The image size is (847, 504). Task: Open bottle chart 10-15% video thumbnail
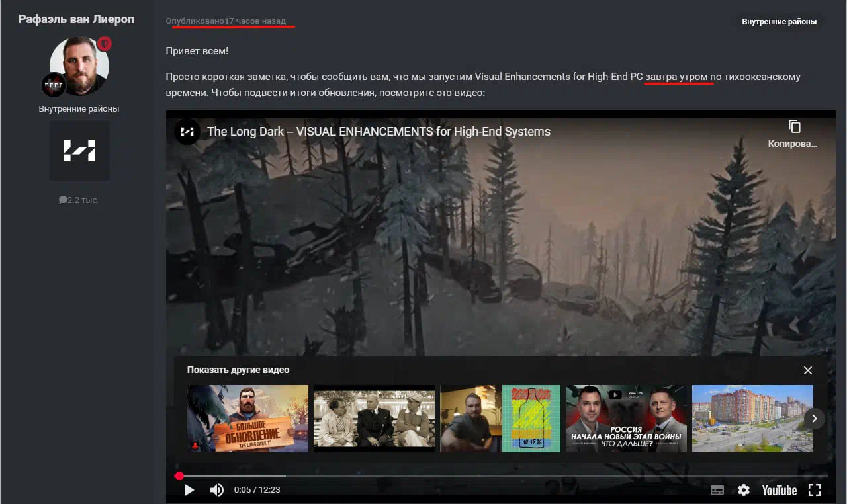pyautogui.click(x=531, y=419)
